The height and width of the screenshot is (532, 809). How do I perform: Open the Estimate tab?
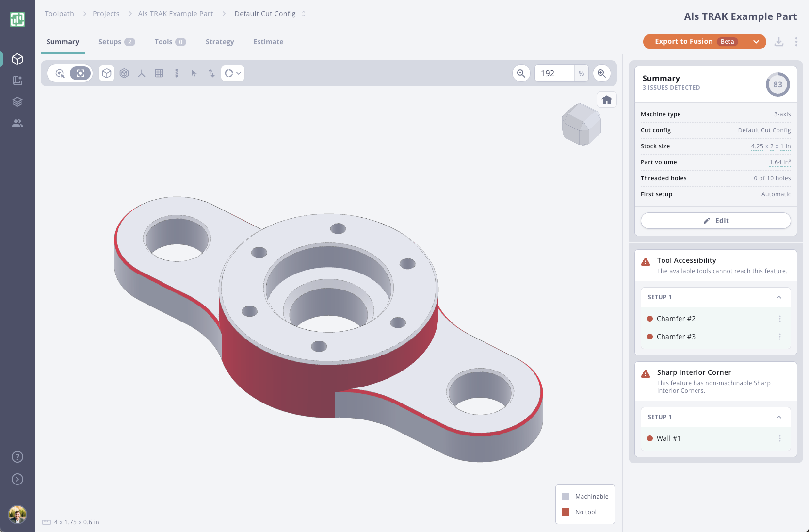[x=268, y=42]
